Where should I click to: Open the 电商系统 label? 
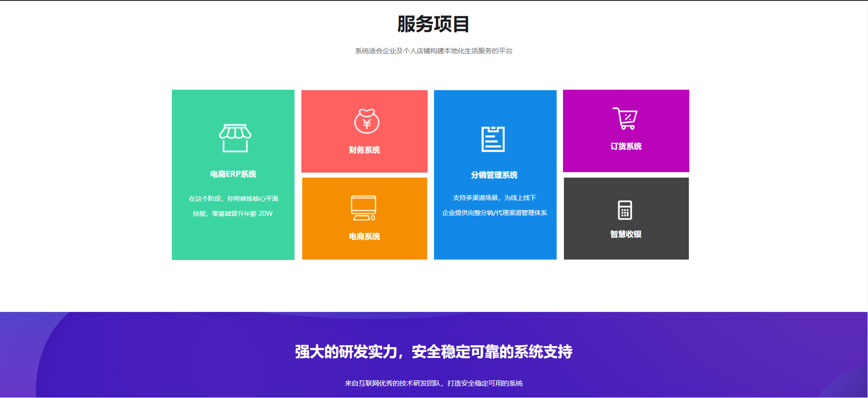tap(364, 236)
